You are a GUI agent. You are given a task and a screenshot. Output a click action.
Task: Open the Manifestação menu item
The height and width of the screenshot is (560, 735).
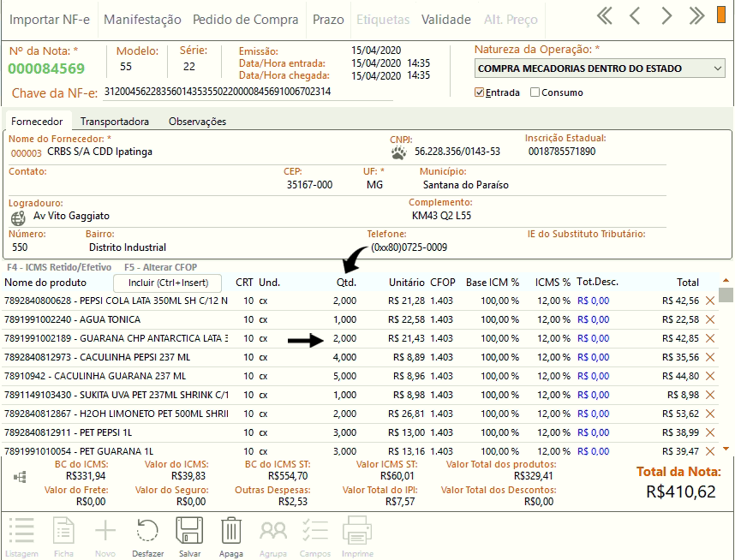point(142,20)
